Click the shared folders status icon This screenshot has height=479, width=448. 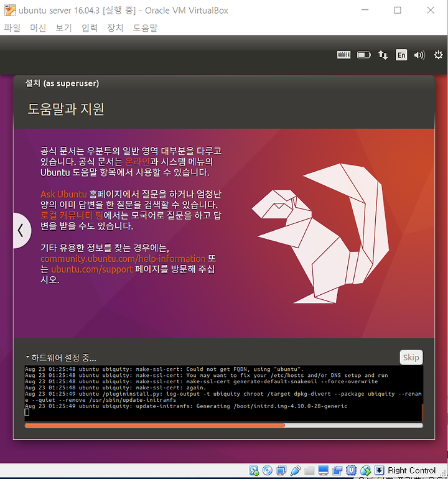point(309,471)
